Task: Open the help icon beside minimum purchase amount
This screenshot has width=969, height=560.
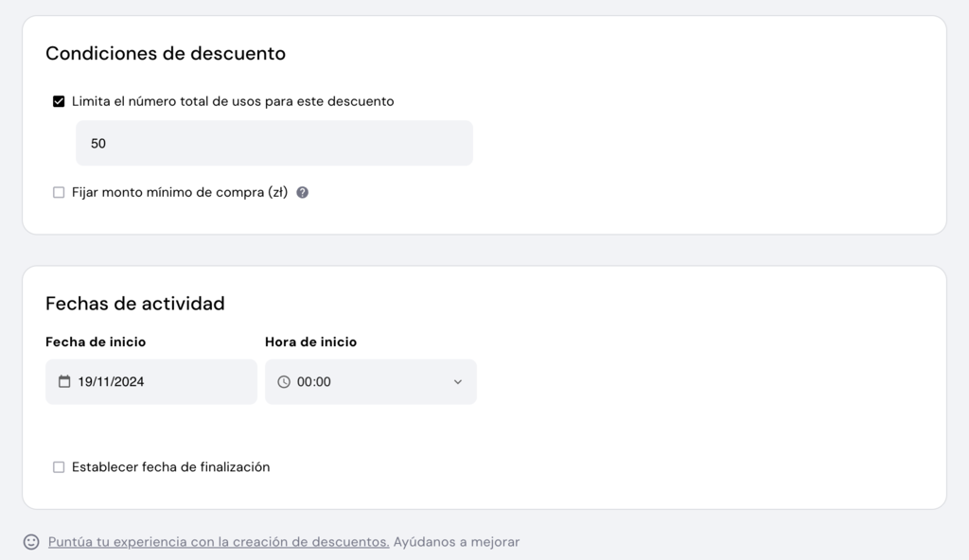Action: [304, 192]
